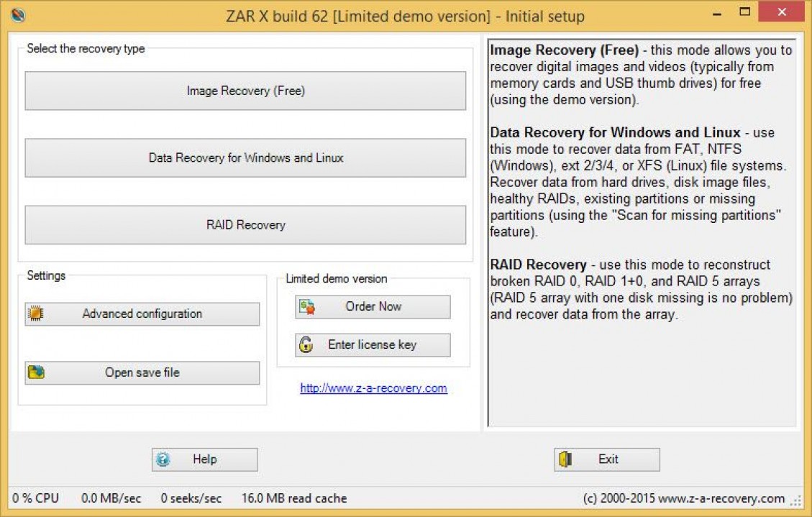This screenshot has width=812, height=517.
Task: Click the 'Limited demo version' group label
Action: pyautogui.click(x=336, y=278)
